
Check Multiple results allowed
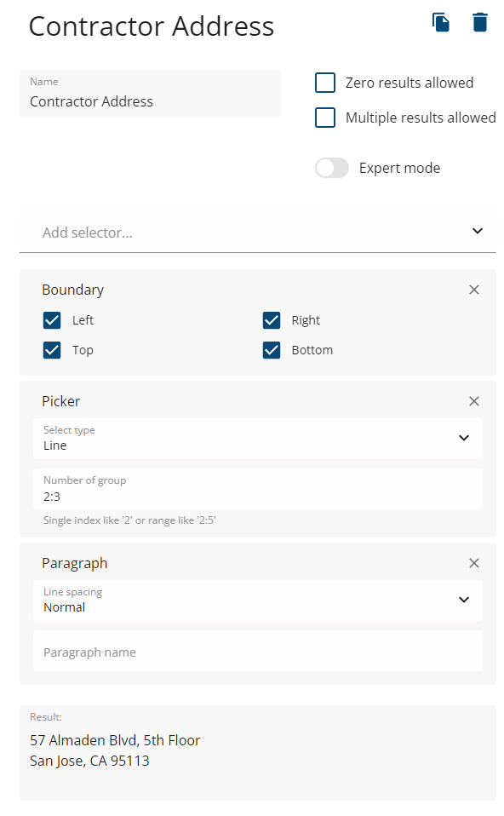click(325, 118)
